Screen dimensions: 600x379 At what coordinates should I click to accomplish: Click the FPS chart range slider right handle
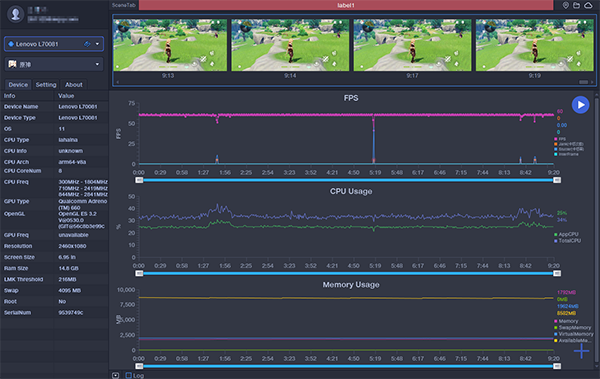pyautogui.click(x=557, y=180)
